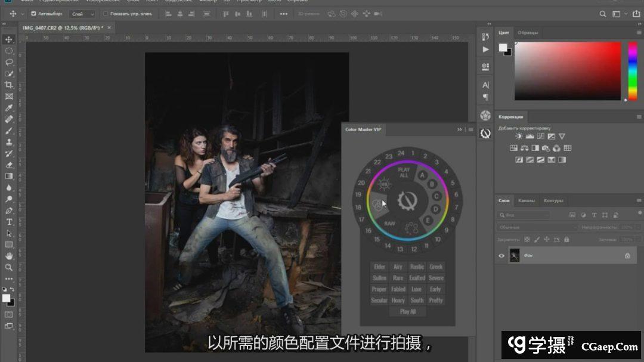Open the Слой auto-select dropdown
The image size is (644, 362).
pyautogui.click(x=82, y=14)
